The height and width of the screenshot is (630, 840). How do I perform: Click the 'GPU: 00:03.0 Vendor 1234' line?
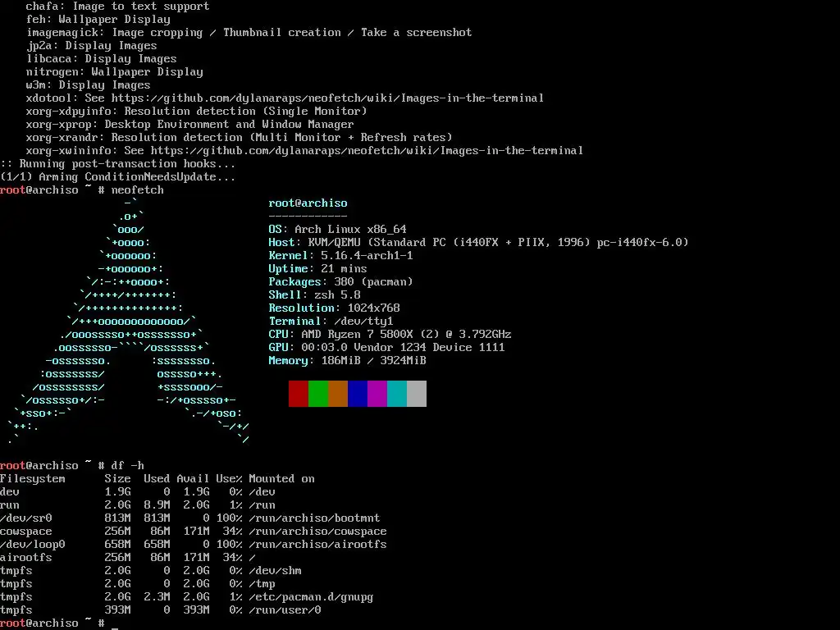point(387,347)
